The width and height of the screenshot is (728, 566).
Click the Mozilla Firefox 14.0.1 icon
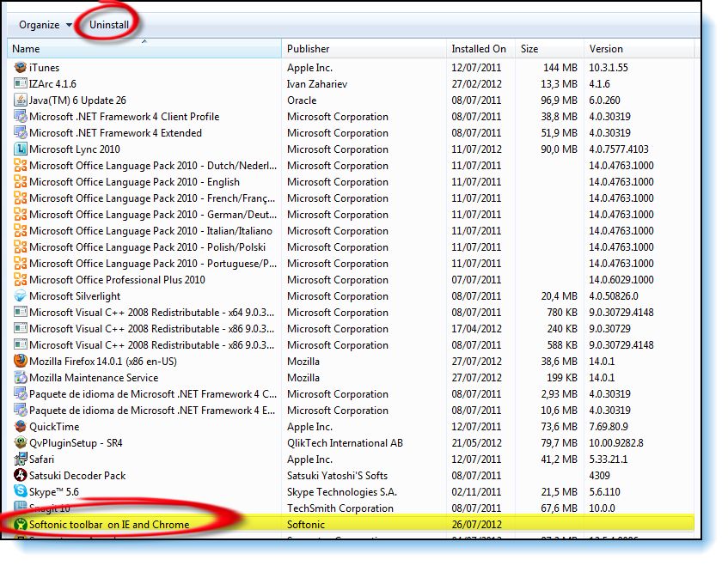pyautogui.click(x=21, y=361)
